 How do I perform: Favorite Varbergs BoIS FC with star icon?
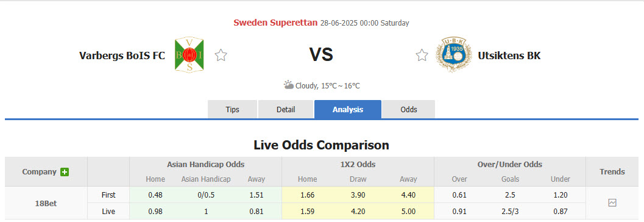[x=221, y=55]
